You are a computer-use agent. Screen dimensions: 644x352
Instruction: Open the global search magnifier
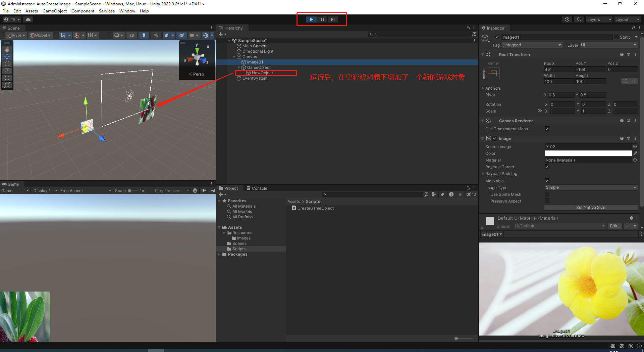(x=579, y=19)
